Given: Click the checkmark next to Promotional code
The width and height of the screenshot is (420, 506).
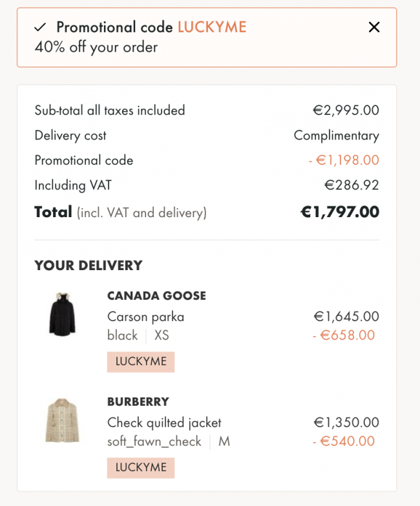Looking at the screenshot, I should coord(40,27).
